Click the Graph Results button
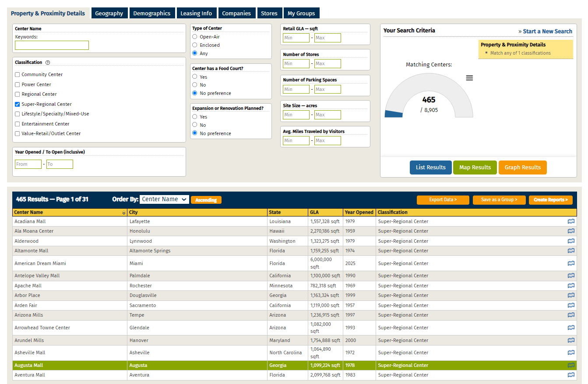This screenshot has height=384, width=588. pyautogui.click(x=523, y=168)
